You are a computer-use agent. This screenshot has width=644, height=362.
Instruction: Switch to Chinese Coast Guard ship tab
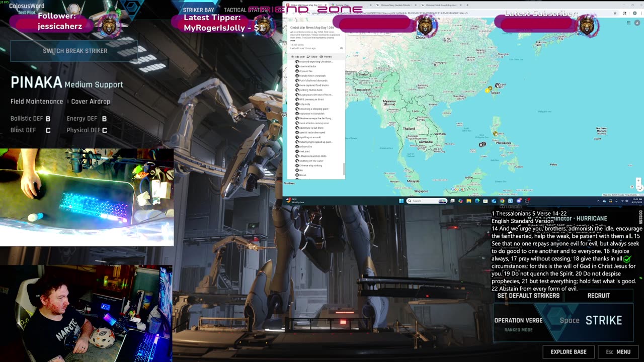pyautogui.click(x=440, y=5)
